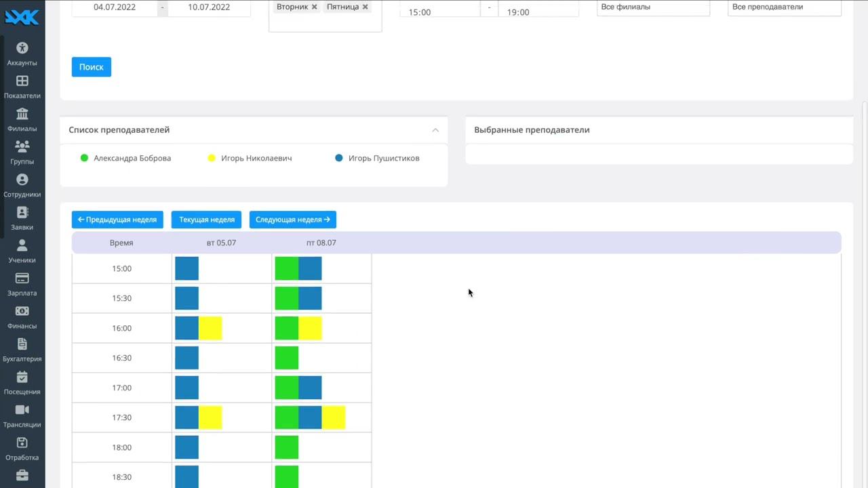The width and height of the screenshot is (868, 488).
Task: Select teacher Игорь Николаевич
Action: click(256, 158)
